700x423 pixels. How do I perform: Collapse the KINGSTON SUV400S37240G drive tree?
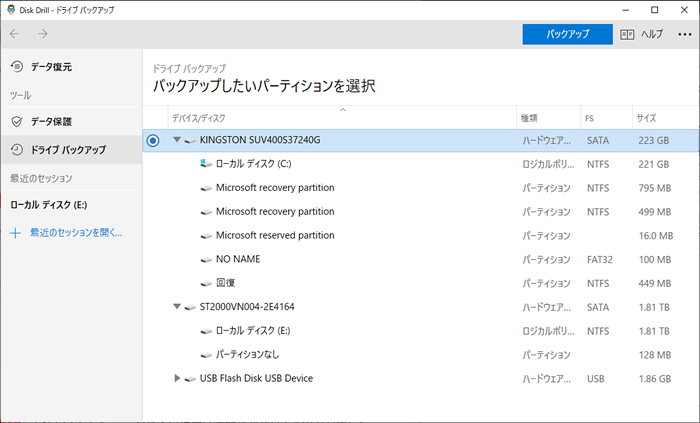177,140
